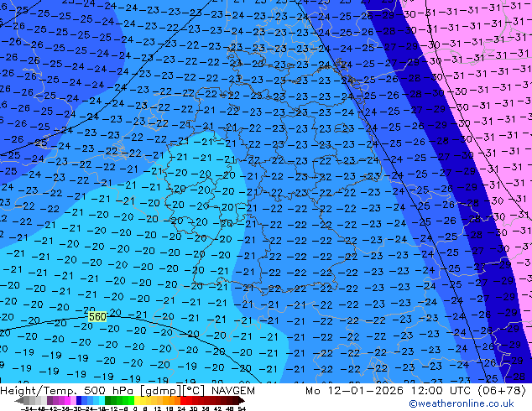The height and width of the screenshot is (411, 532).
Task: Select the cyan legend swatch above -18
Action: pos(102,400)
